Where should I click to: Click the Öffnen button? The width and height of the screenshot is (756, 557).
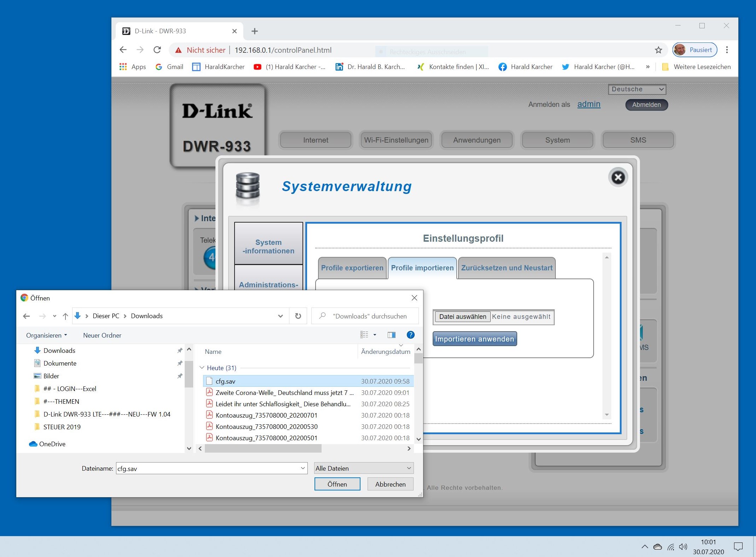[x=337, y=484]
